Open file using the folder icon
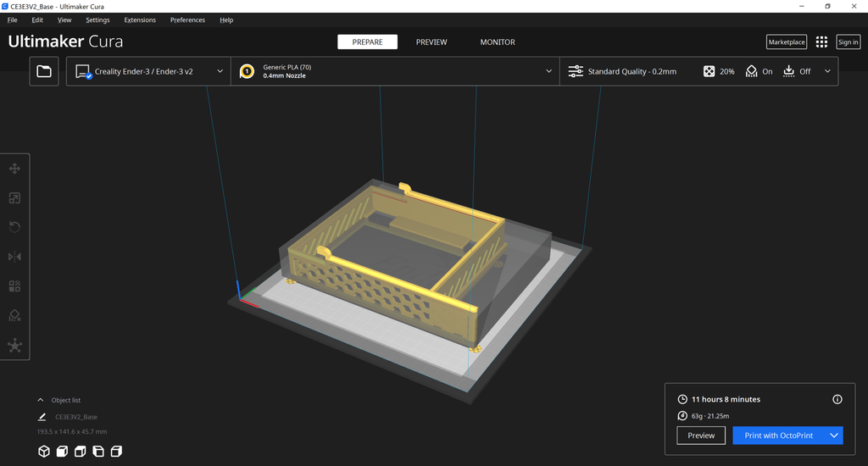This screenshot has width=868, height=466. [x=44, y=71]
